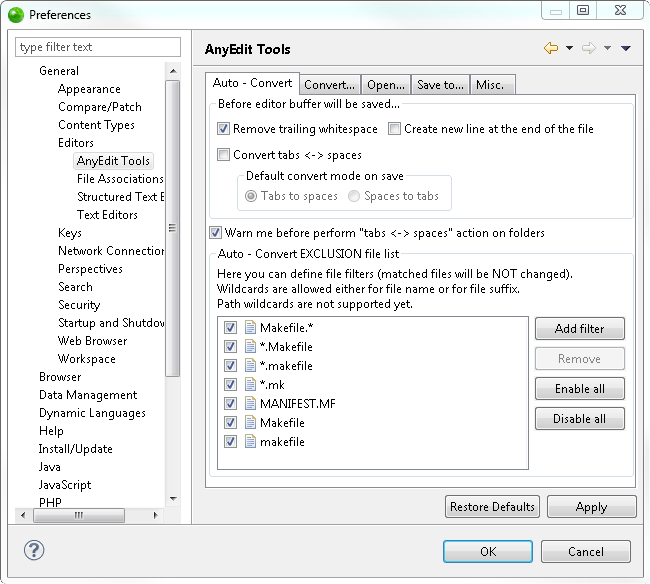Select Install/Update in the tree
This screenshot has height=584, width=650.
click(75, 449)
